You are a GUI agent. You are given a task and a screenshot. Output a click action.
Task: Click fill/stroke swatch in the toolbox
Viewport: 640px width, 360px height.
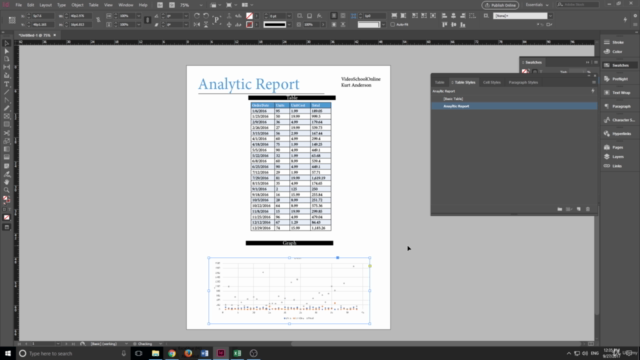(7, 200)
